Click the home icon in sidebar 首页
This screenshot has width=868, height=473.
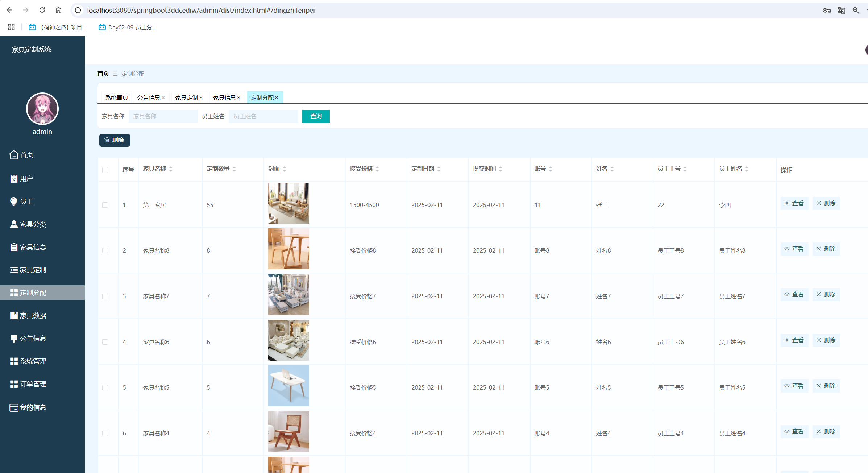pos(14,155)
